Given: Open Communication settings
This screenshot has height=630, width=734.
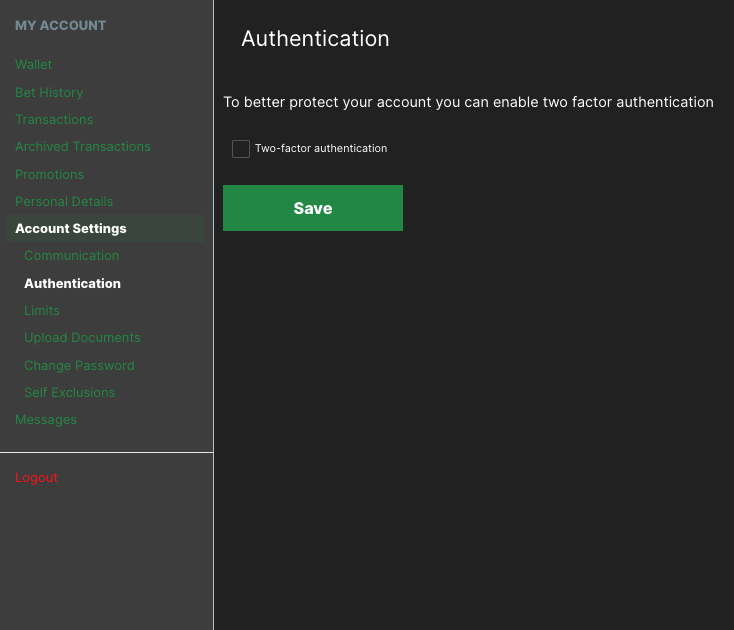Looking at the screenshot, I should [72, 256].
